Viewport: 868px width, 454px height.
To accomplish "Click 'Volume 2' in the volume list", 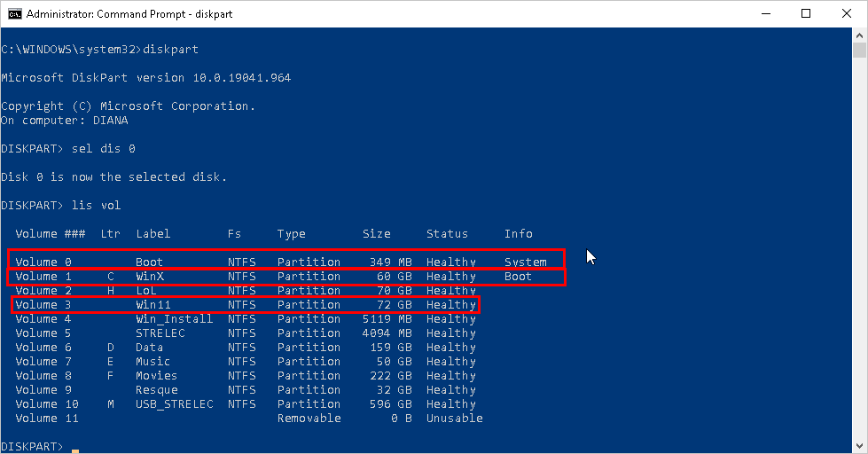I will [x=43, y=291].
